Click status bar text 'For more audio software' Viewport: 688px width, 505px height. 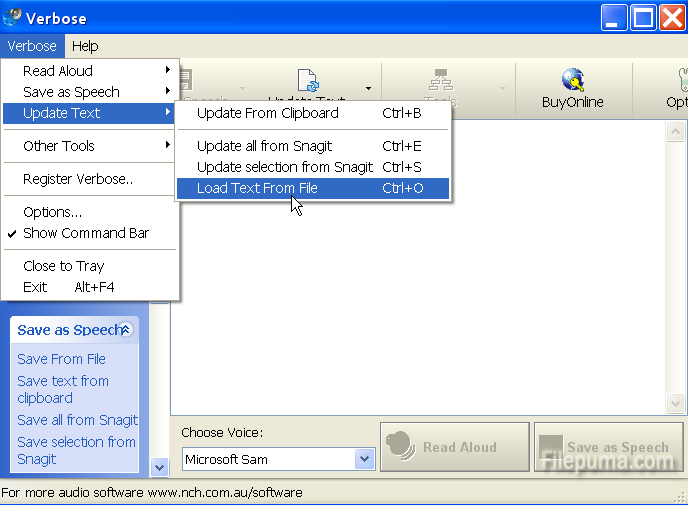coord(72,493)
